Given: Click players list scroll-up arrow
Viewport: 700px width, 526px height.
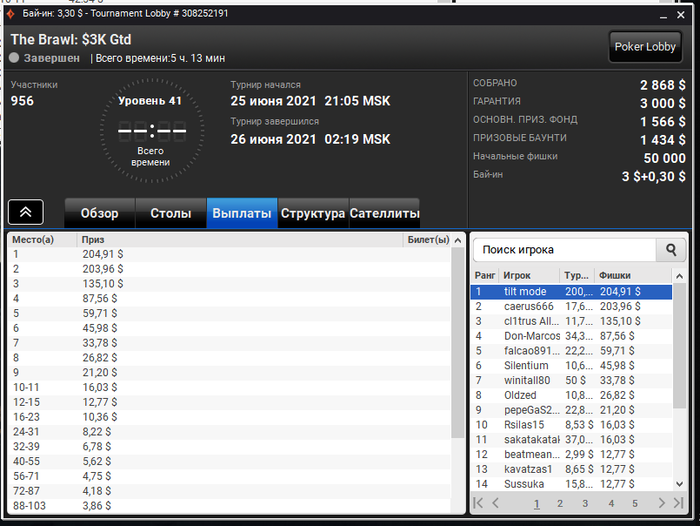Looking at the screenshot, I should (679, 276).
